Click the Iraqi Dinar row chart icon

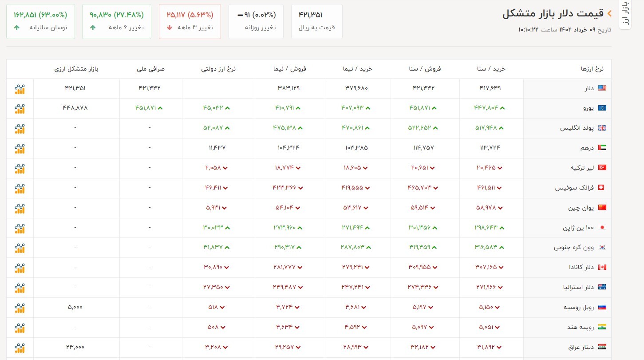coord(20,348)
